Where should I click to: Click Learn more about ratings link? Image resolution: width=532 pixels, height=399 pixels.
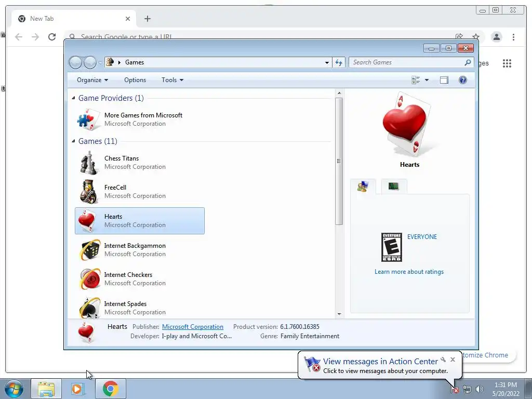pyautogui.click(x=409, y=272)
